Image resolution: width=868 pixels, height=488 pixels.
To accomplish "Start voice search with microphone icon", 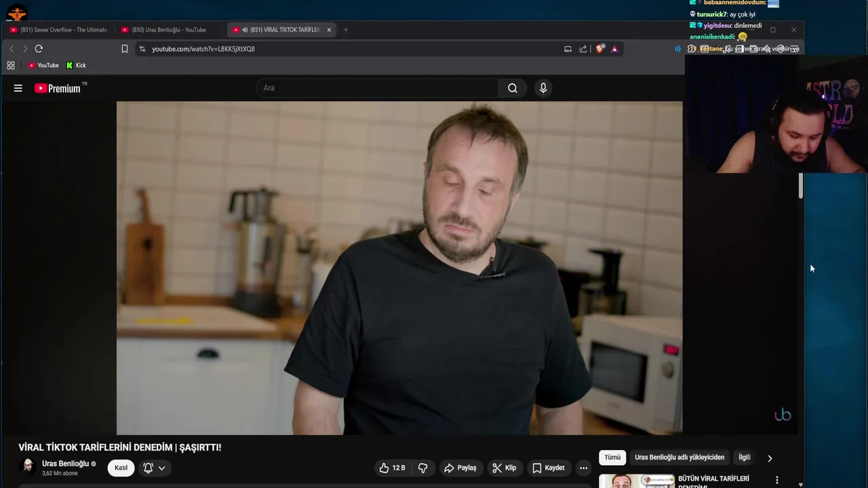I will point(543,88).
